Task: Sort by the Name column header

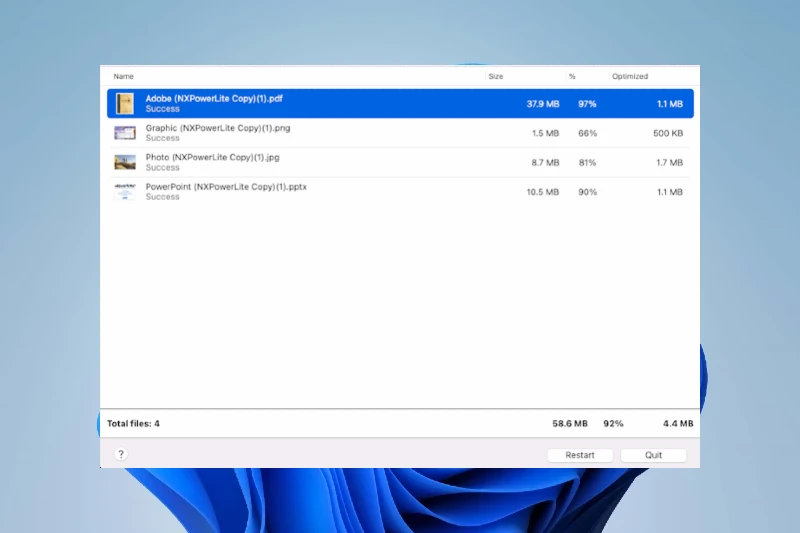Action: [123, 77]
